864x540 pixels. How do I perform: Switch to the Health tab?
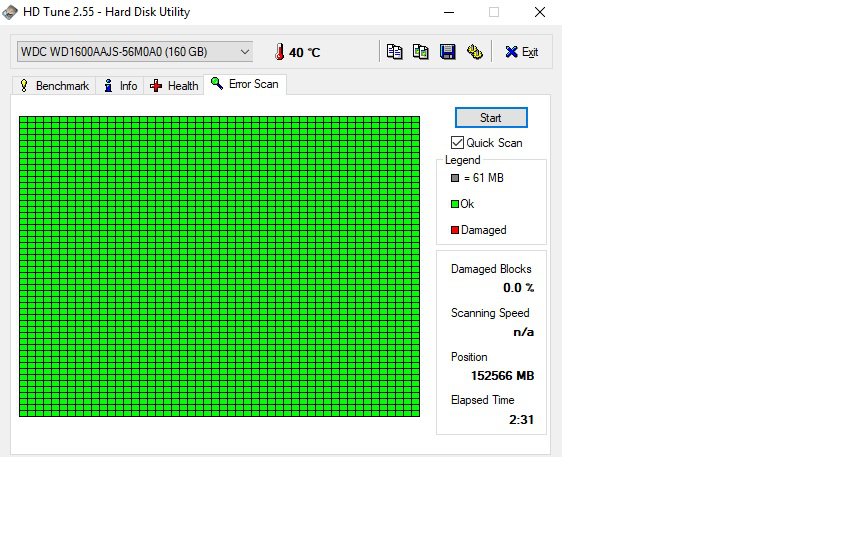pos(174,86)
